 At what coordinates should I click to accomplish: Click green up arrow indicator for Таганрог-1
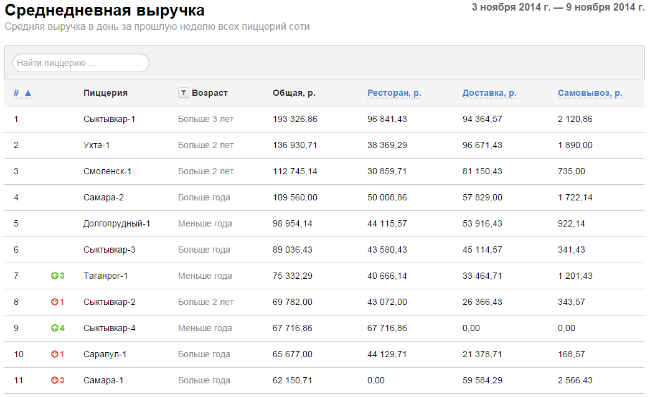pyautogui.click(x=54, y=276)
